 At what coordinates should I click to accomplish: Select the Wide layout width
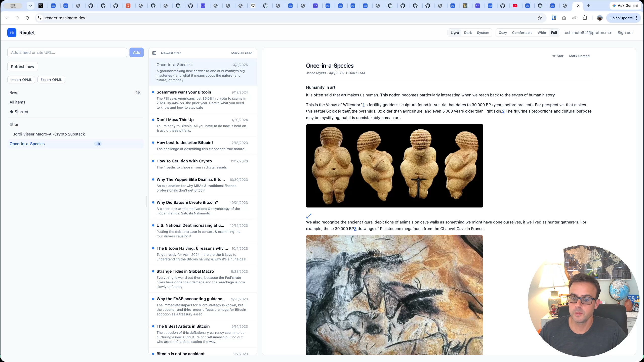[x=542, y=33]
